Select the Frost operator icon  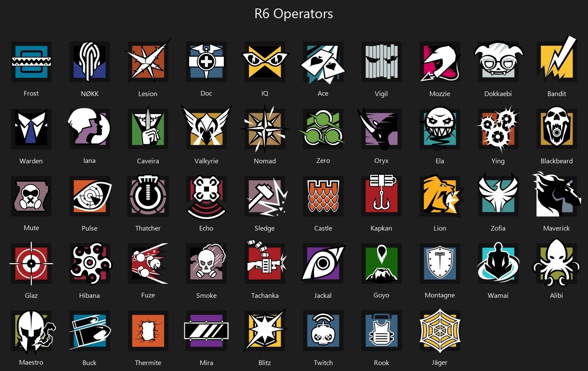[31, 62]
